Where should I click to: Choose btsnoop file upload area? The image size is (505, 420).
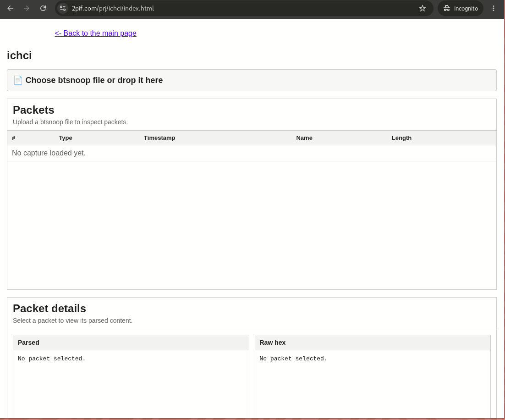(x=252, y=80)
